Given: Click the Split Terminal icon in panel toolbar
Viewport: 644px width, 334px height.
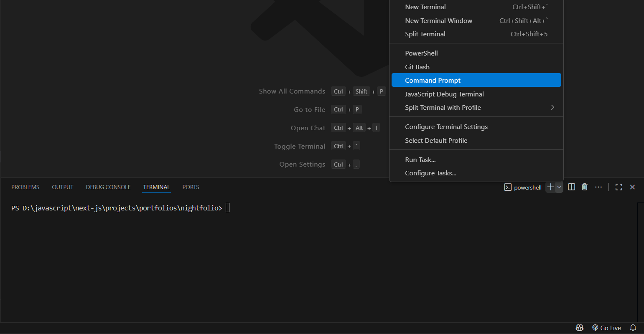Looking at the screenshot, I should coord(572,187).
